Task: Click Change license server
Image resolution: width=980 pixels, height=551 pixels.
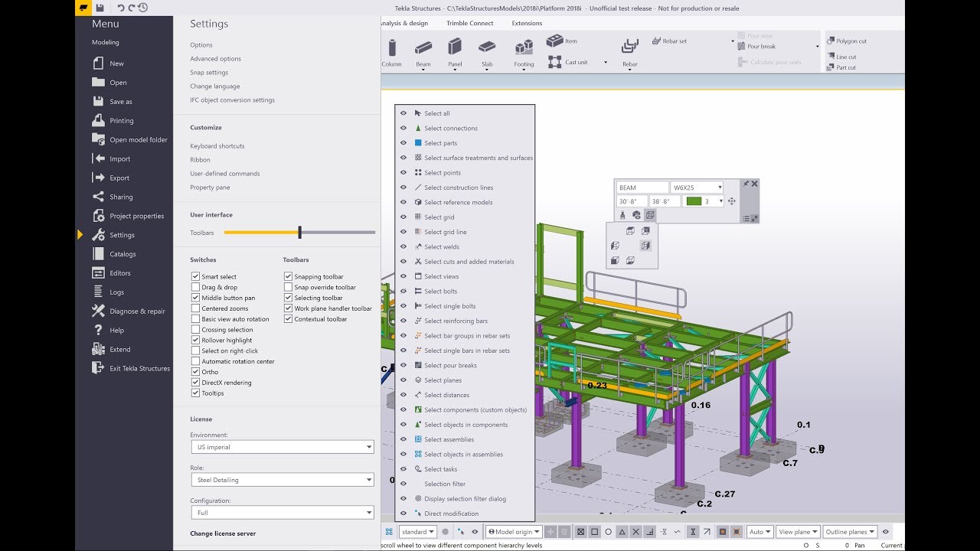Action: click(x=223, y=533)
